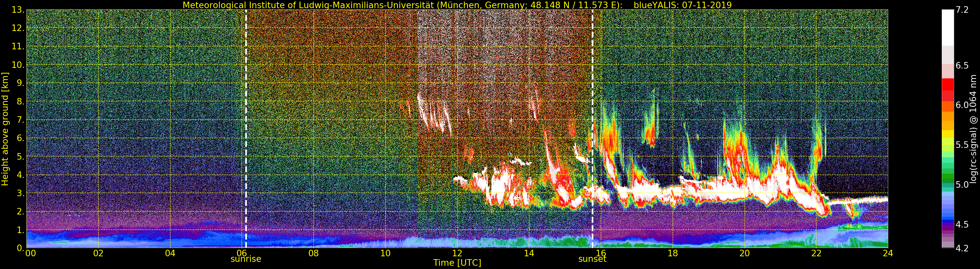Click the 7.2 colorbar value label

962,10
